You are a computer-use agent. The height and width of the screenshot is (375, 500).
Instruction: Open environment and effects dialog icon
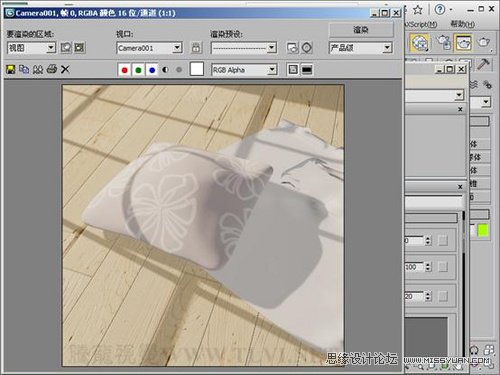[x=307, y=48]
